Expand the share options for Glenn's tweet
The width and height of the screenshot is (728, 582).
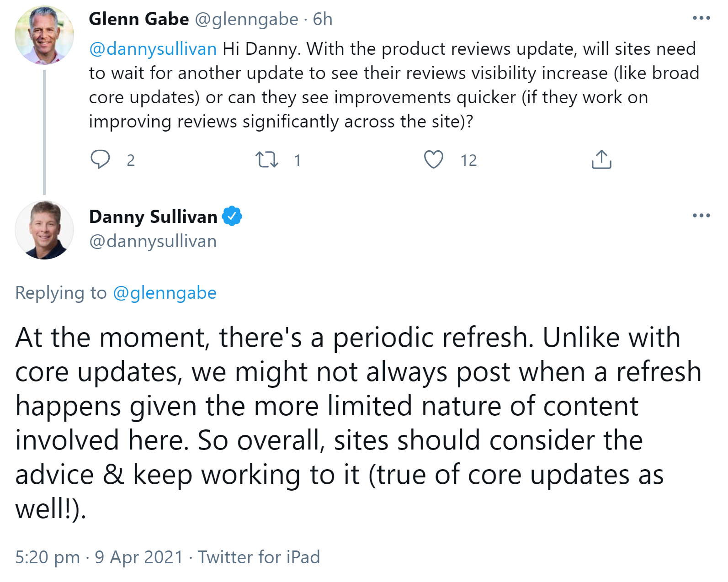[602, 159]
